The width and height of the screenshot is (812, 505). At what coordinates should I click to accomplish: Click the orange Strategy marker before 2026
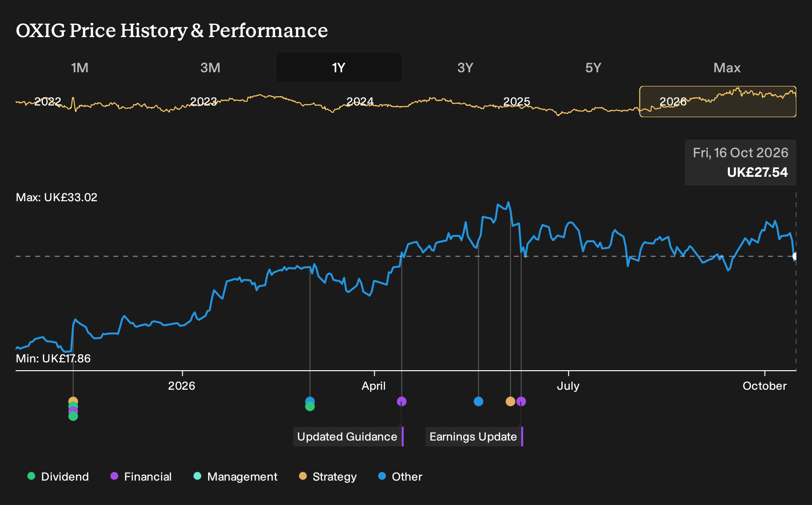[x=73, y=400]
